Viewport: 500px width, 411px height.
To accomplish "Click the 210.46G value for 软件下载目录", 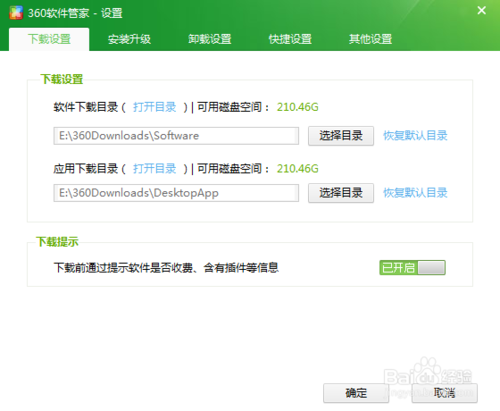I will [x=298, y=107].
